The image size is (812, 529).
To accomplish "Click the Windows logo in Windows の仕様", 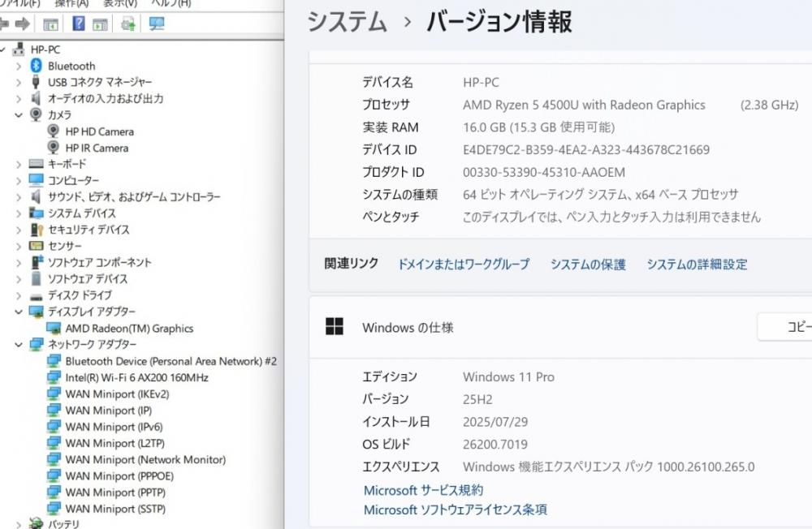I will (334, 326).
